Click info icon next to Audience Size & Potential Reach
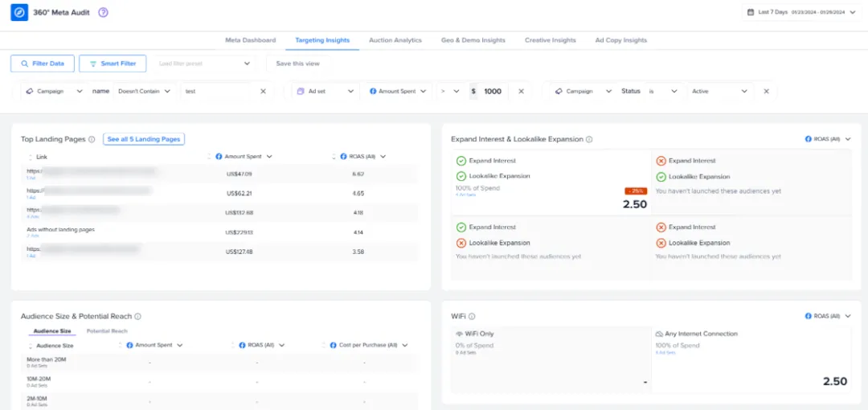The height and width of the screenshot is (410, 868). coord(138,317)
